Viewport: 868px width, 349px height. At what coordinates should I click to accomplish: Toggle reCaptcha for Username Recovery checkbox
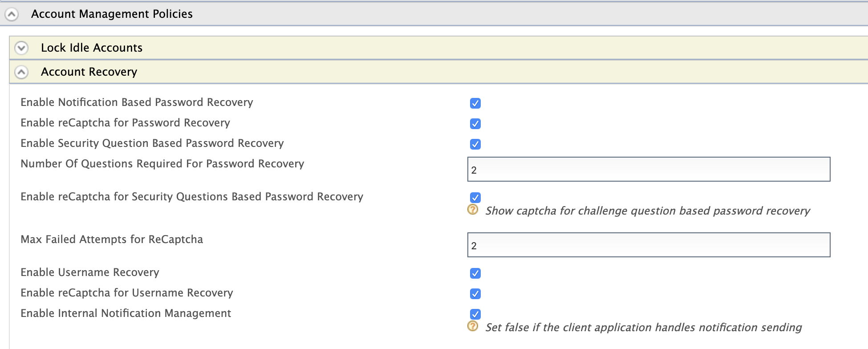point(475,294)
